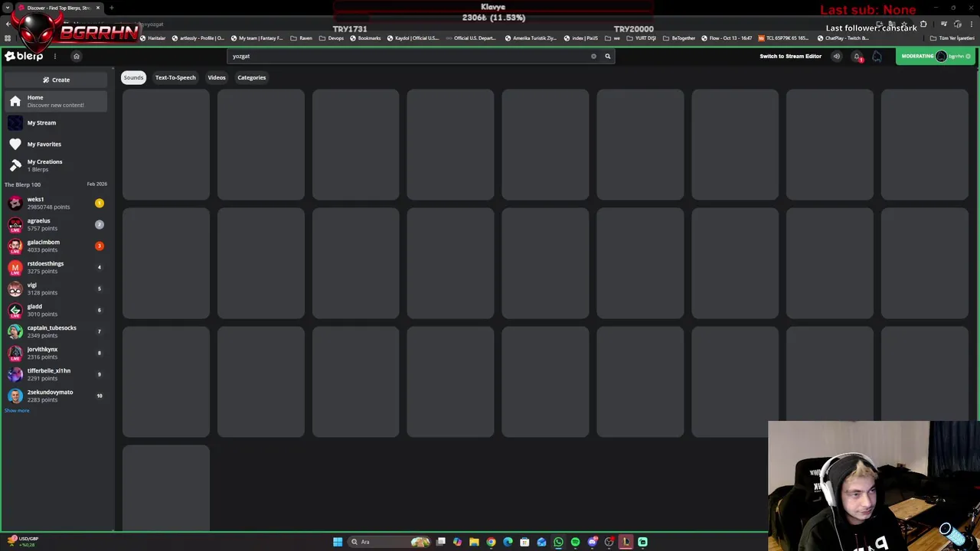
Task: Open galacimbom avatar in Blerp 100
Action: click(x=15, y=246)
